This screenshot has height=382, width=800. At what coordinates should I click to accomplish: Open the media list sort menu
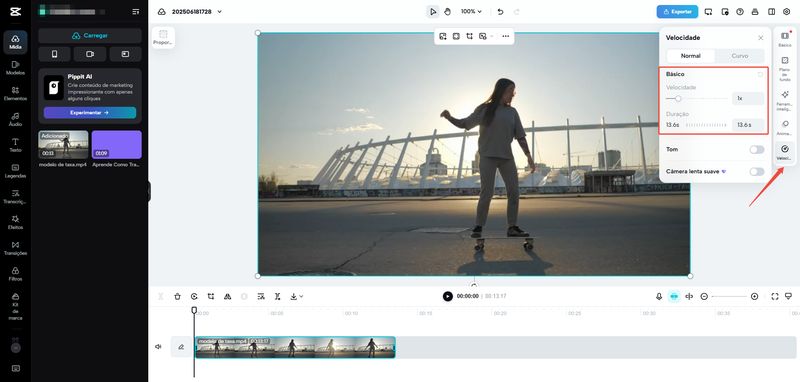135,11
